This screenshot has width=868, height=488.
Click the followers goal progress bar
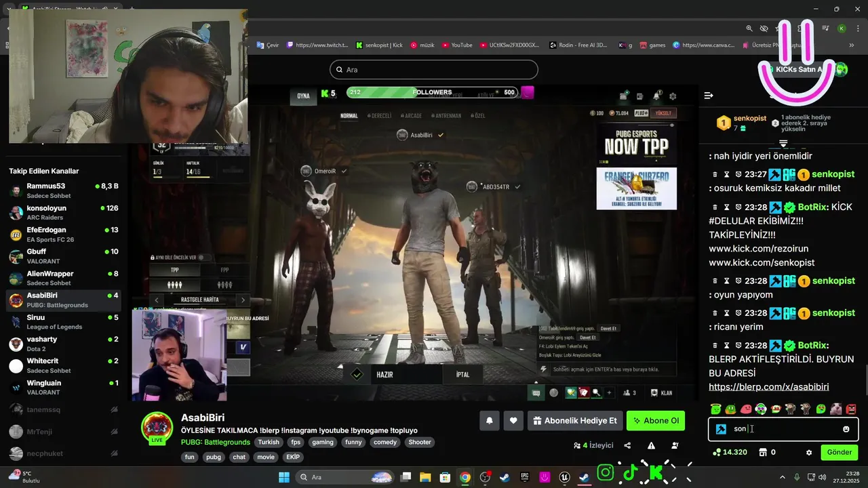coord(432,92)
